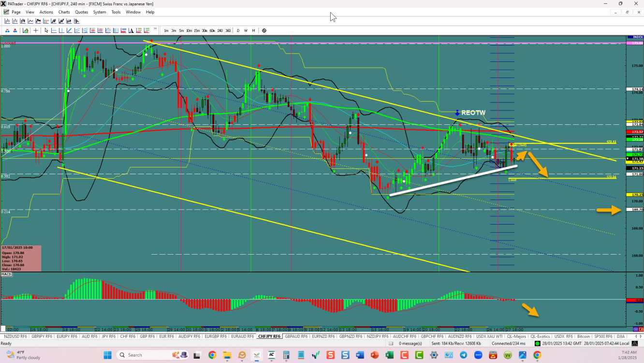Choose the parallel channel lines tool
The width and height of the screenshot is (644, 363).
(77, 30)
